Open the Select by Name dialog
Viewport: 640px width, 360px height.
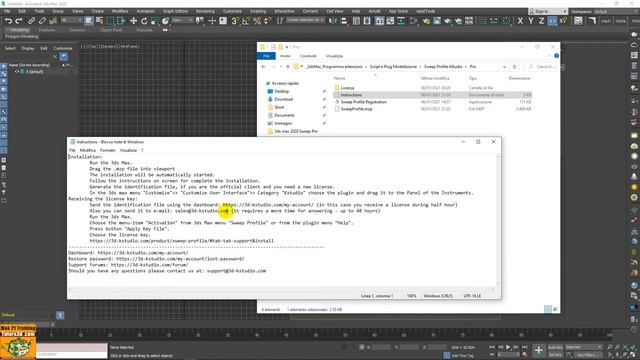(x=99, y=21)
